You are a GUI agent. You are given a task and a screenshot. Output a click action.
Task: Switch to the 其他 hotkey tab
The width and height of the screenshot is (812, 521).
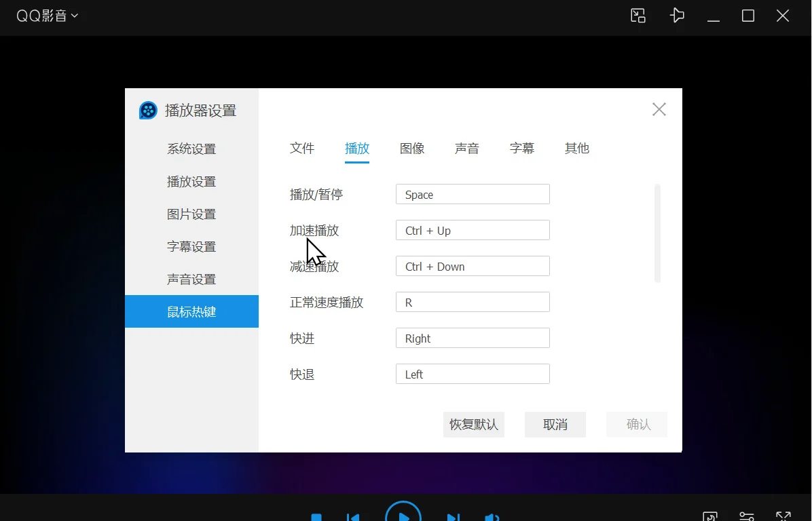577,149
